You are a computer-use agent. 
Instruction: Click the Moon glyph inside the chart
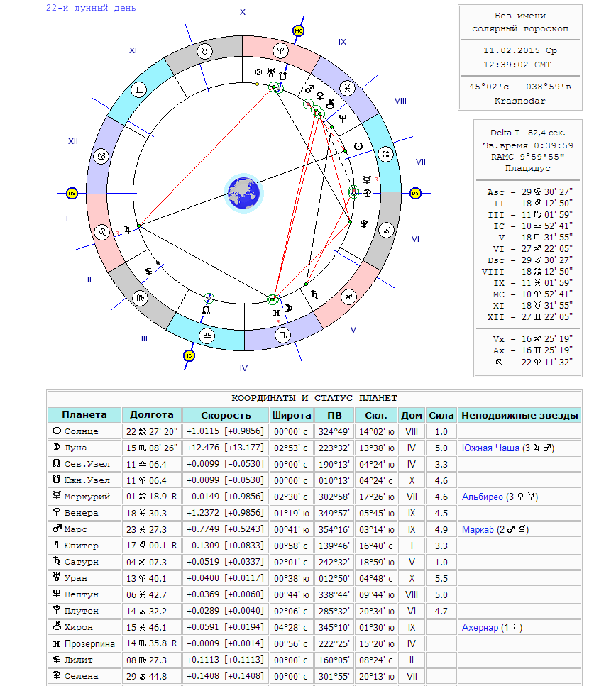point(289,309)
